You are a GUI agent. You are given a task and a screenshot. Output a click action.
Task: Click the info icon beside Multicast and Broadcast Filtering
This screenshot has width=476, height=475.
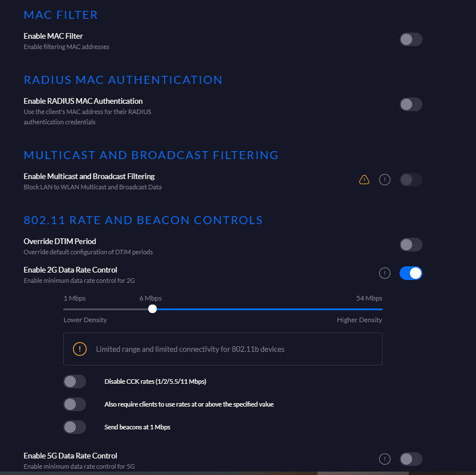pyautogui.click(x=385, y=180)
